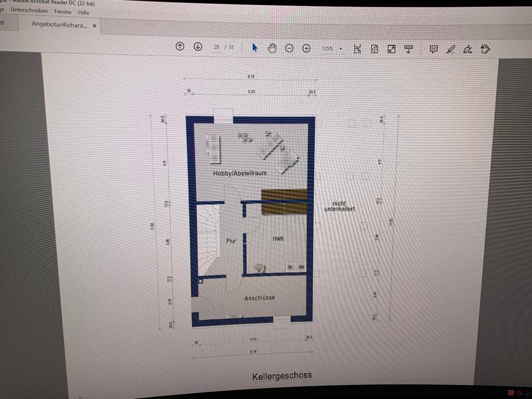Close the AngebotanRichard document tab
Screen dimensions: 532x399
pyautogui.click(x=95, y=25)
